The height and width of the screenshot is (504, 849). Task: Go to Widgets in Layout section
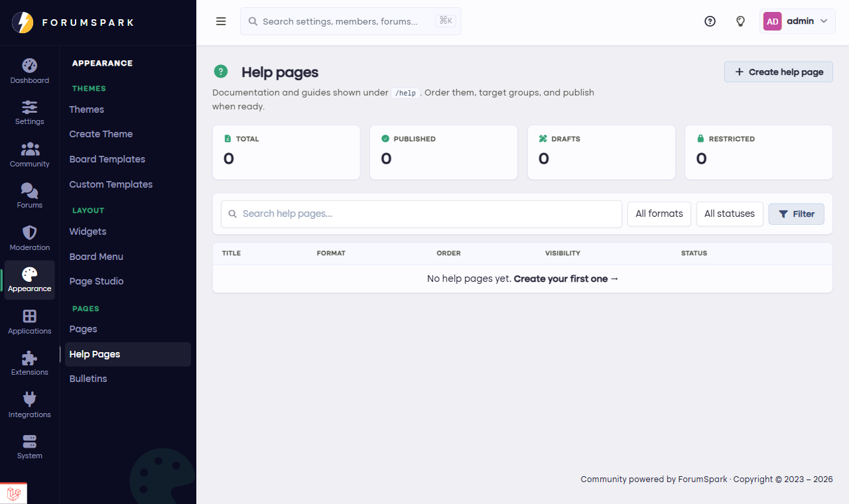tap(88, 231)
